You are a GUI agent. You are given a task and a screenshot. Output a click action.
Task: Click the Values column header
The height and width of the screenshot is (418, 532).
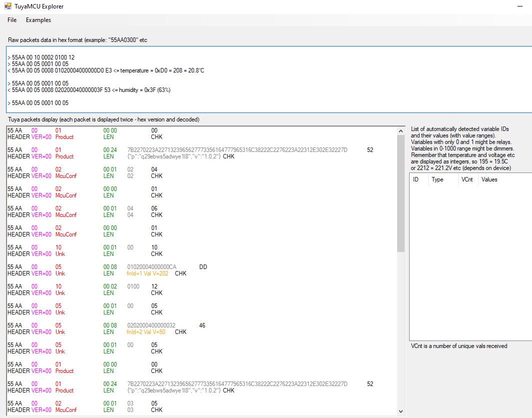point(505,179)
